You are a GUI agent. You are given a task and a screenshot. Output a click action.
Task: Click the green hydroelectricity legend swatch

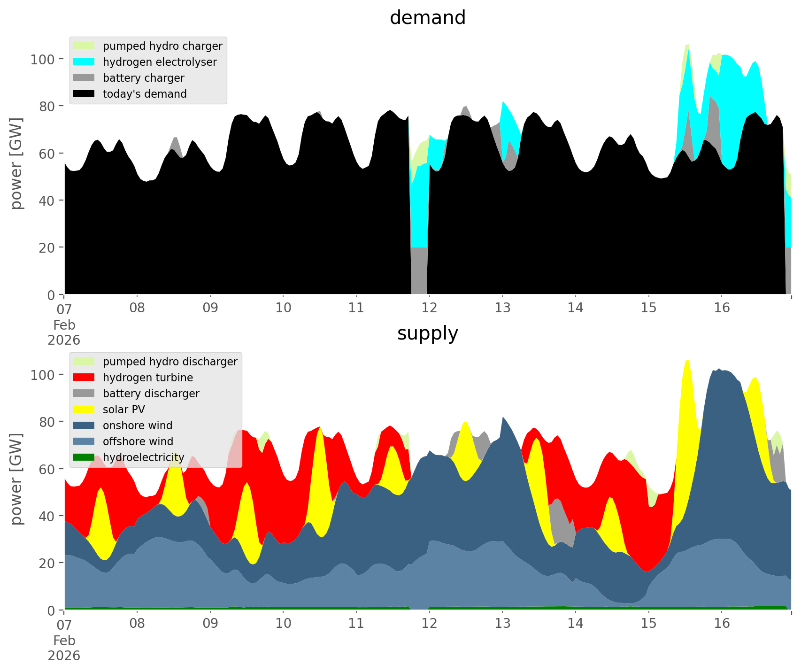pos(84,457)
